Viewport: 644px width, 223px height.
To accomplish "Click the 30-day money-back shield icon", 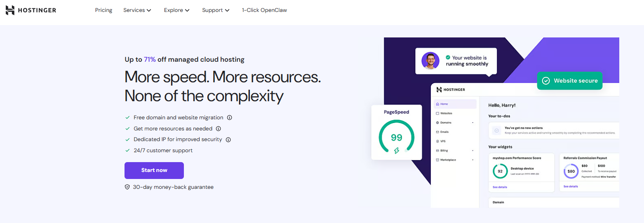I will [x=127, y=187].
